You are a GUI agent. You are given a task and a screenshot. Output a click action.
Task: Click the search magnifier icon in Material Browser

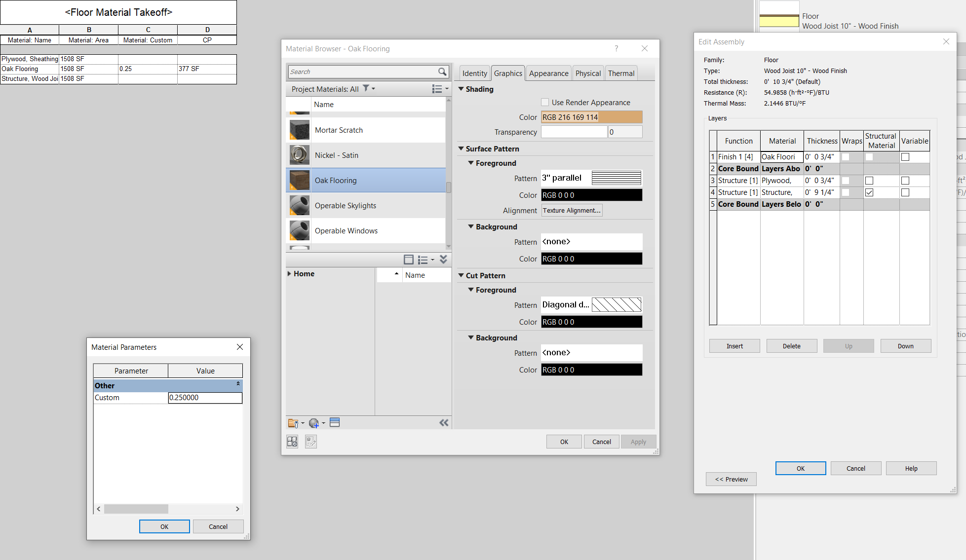(x=442, y=72)
